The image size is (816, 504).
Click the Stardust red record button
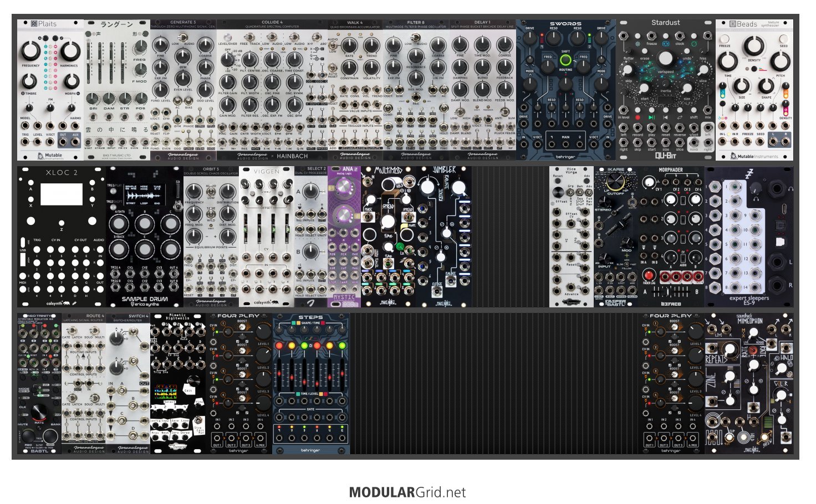pyautogui.click(x=637, y=117)
